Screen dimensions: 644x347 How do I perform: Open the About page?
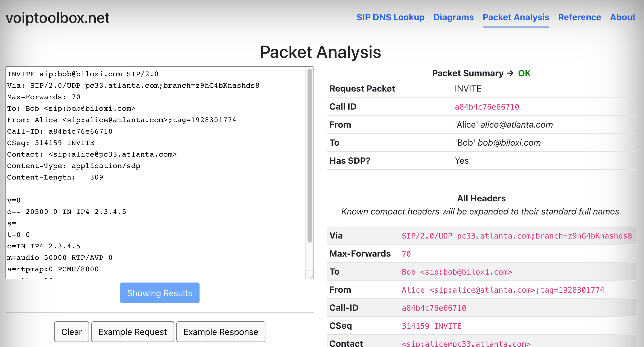coord(623,17)
